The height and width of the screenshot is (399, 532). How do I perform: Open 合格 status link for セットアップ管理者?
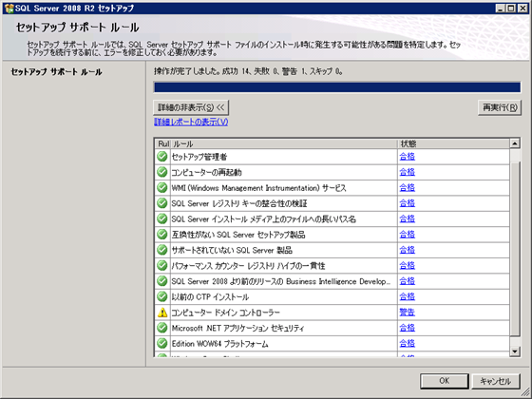408,157
